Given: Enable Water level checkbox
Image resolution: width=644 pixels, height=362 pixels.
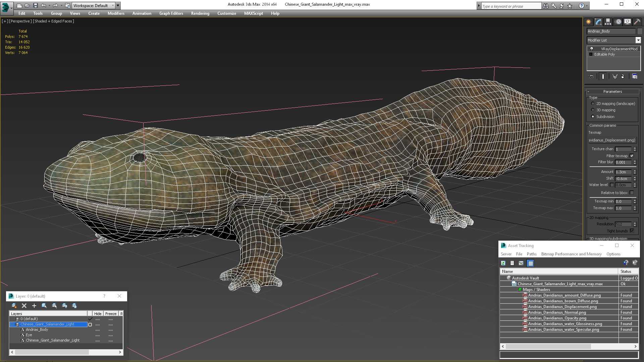Looking at the screenshot, I should (612, 185).
